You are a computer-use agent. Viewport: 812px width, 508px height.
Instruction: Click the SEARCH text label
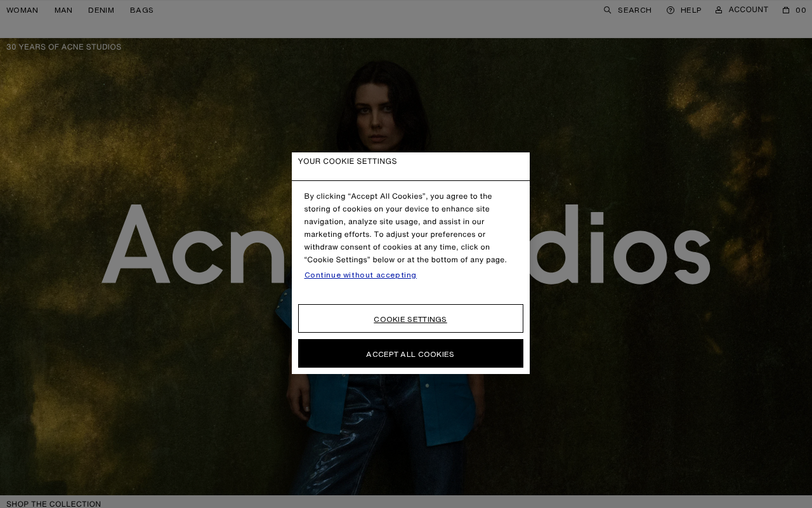tap(634, 10)
